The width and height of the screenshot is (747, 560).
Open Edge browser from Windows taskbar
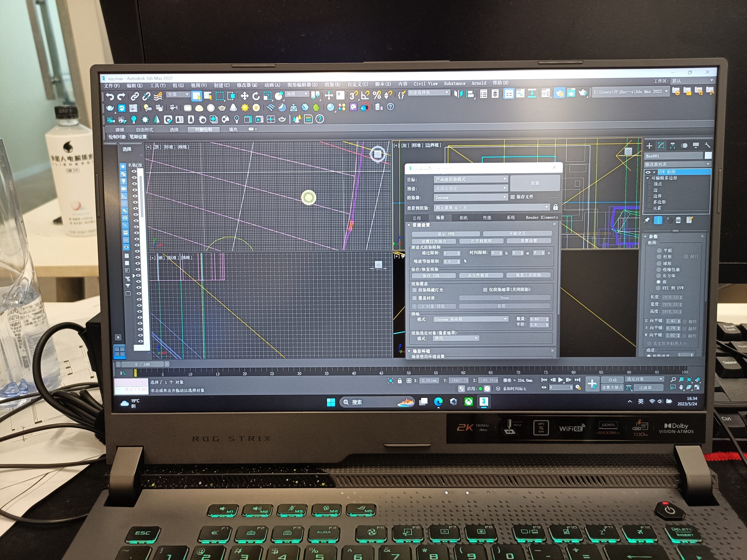tap(438, 402)
